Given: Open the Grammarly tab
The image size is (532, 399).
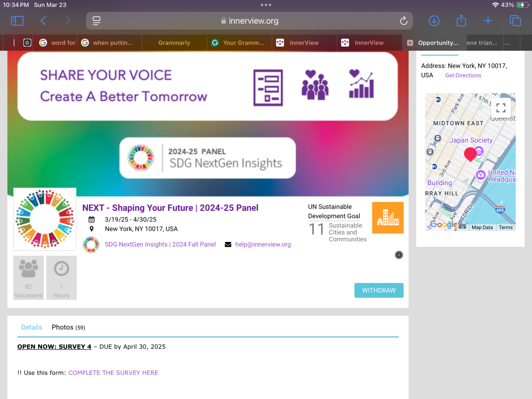Looking at the screenshot, I should (174, 43).
